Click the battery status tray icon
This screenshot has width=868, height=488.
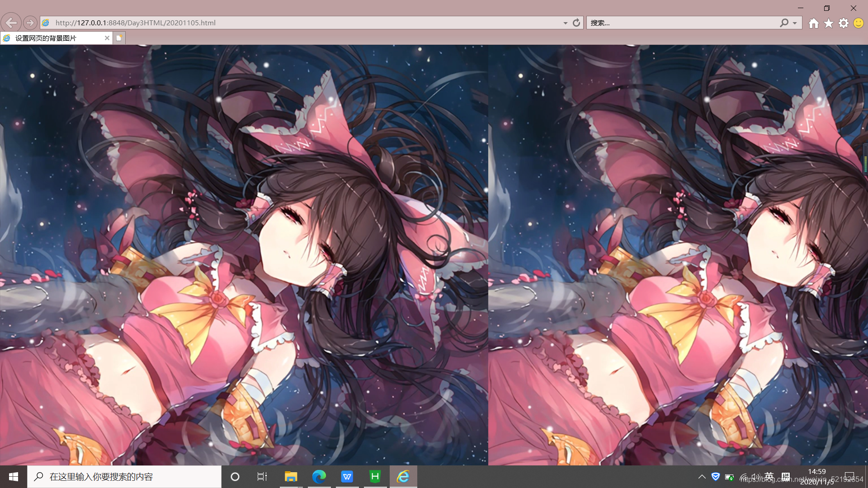tap(729, 477)
